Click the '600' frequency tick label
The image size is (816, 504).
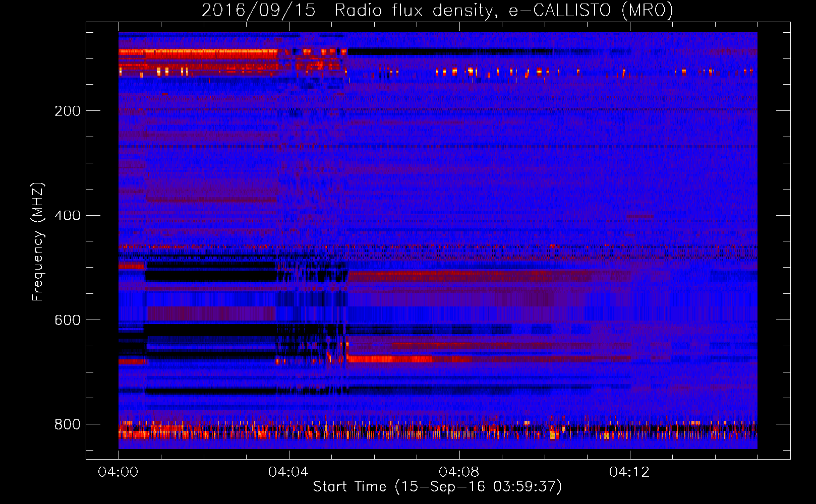(68, 321)
